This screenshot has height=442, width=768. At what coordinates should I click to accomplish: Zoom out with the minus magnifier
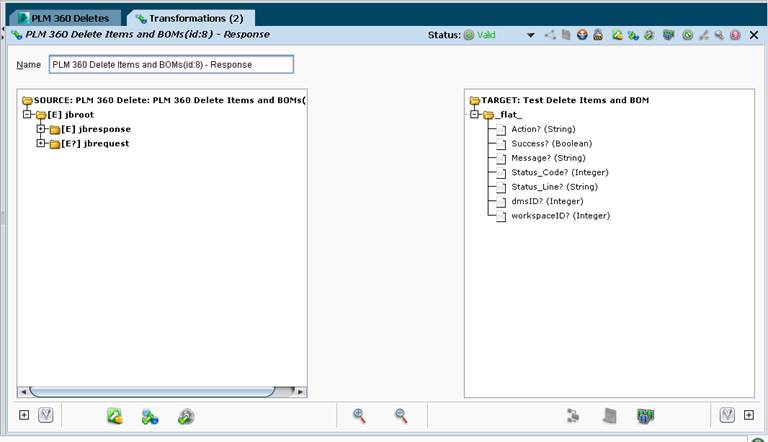click(401, 416)
